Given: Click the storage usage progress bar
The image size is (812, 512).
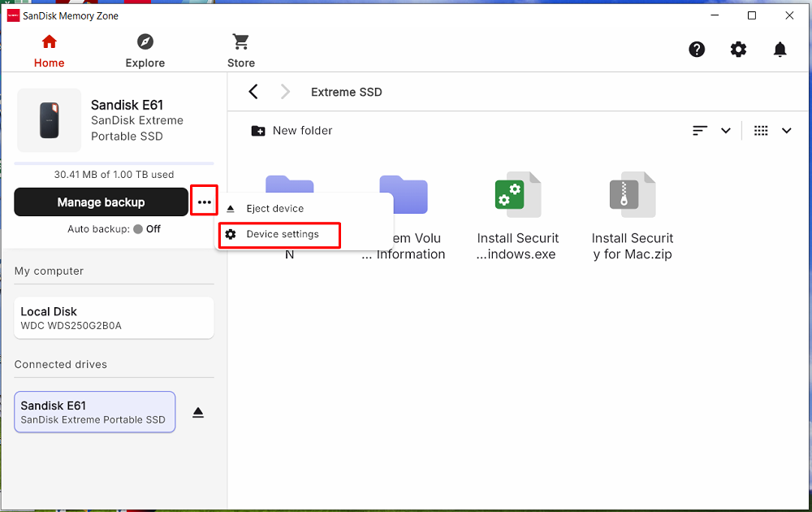Looking at the screenshot, I should click(114, 163).
